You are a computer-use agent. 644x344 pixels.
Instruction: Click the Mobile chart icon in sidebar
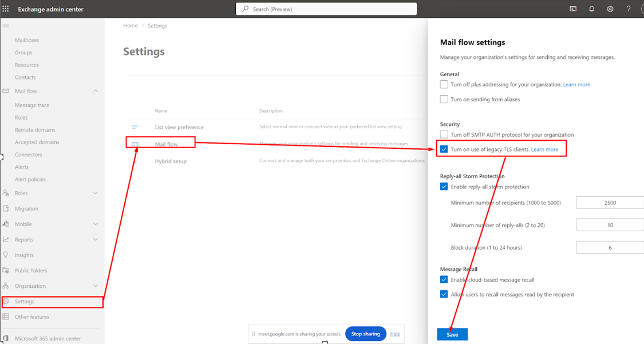(6, 224)
